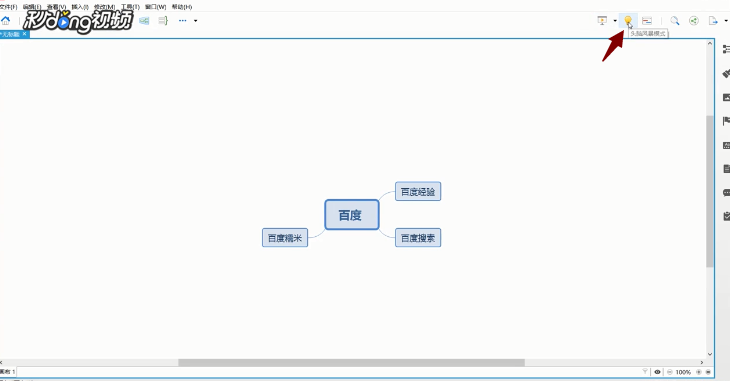Image resolution: width=730 pixels, height=381 pixels.
Task: Select the central 百度 topic
Action: (352, 215)
